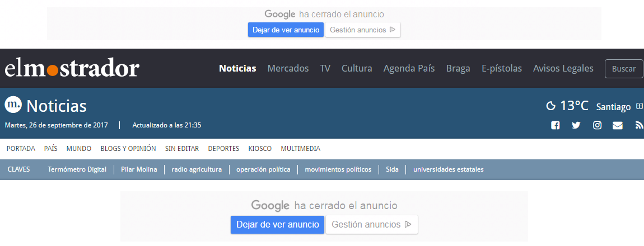Open the DEPORTES tab
Screen dimensions: 644x246
tap(223, 149)
